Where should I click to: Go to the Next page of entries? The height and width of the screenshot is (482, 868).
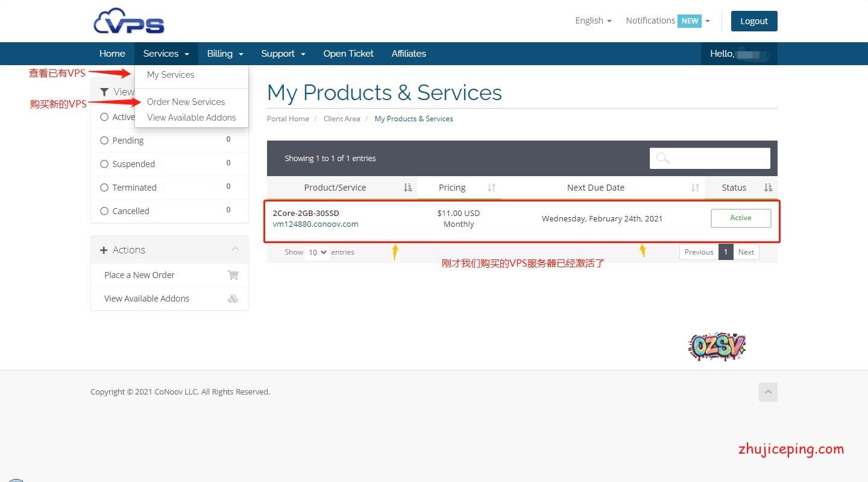tap(746, 252)
